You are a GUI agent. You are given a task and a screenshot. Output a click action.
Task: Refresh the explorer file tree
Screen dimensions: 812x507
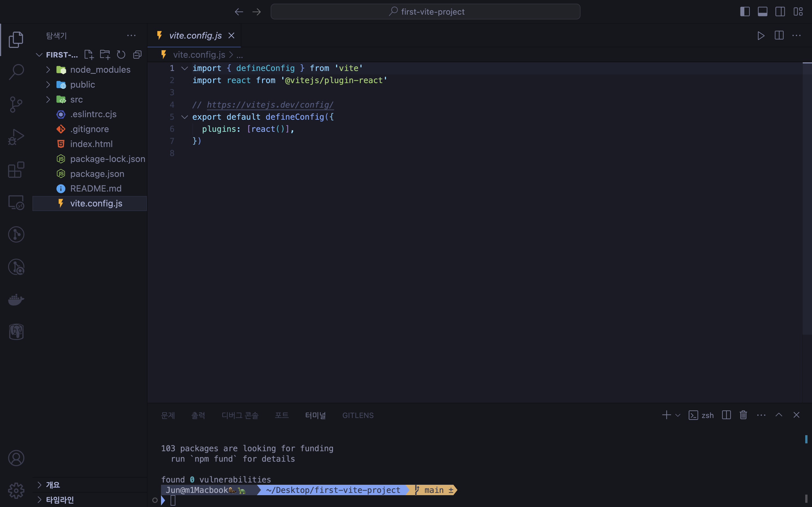[x=121, y=55]
